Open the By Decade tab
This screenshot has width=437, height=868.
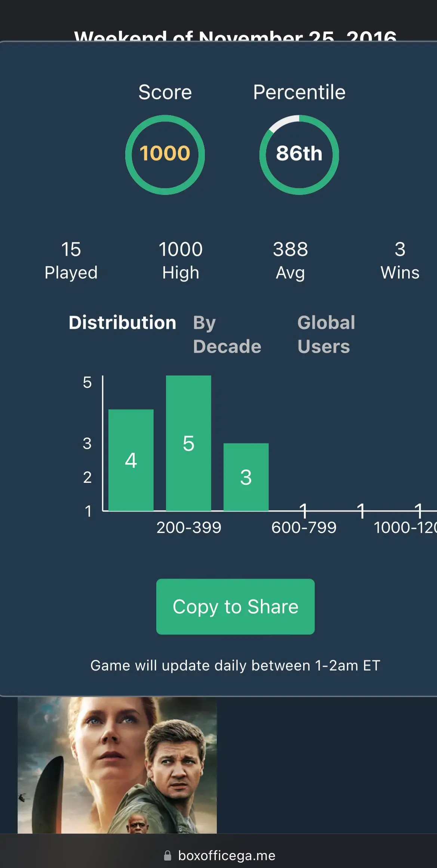tap(227, 334)
